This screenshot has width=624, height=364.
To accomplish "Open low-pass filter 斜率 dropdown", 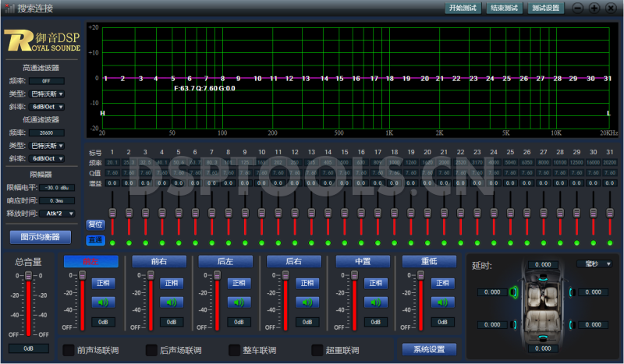I will 47,159.
